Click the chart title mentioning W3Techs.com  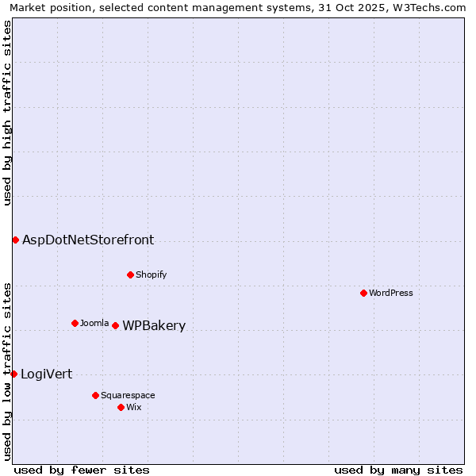tap(237, 7)
